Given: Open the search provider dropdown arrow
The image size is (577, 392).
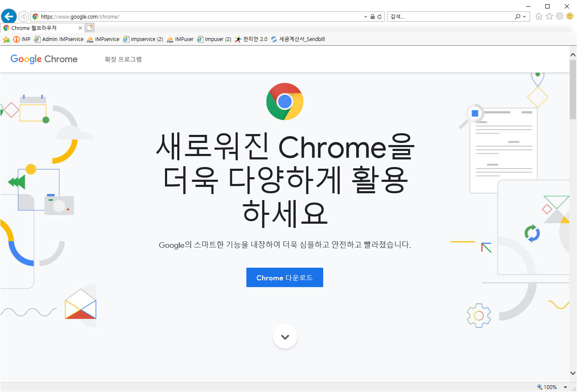Looking at the screenshot, I should tap(525, 17).
